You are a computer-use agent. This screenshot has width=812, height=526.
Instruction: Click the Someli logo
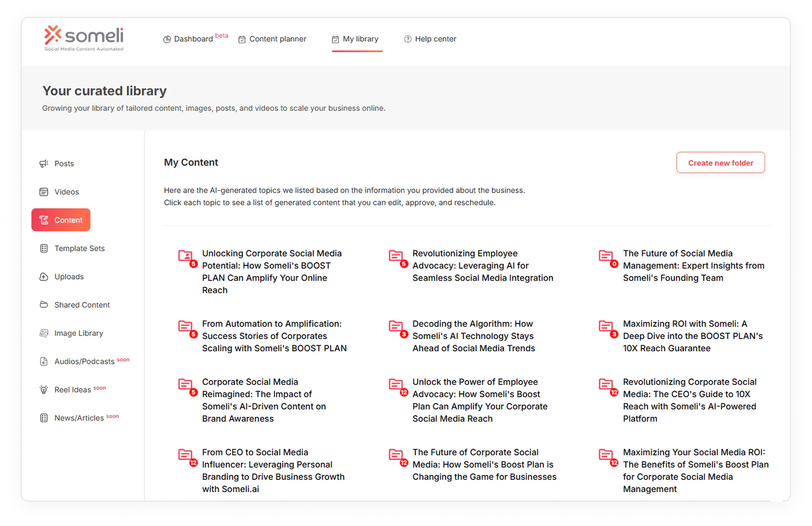[x=84, y=38]
